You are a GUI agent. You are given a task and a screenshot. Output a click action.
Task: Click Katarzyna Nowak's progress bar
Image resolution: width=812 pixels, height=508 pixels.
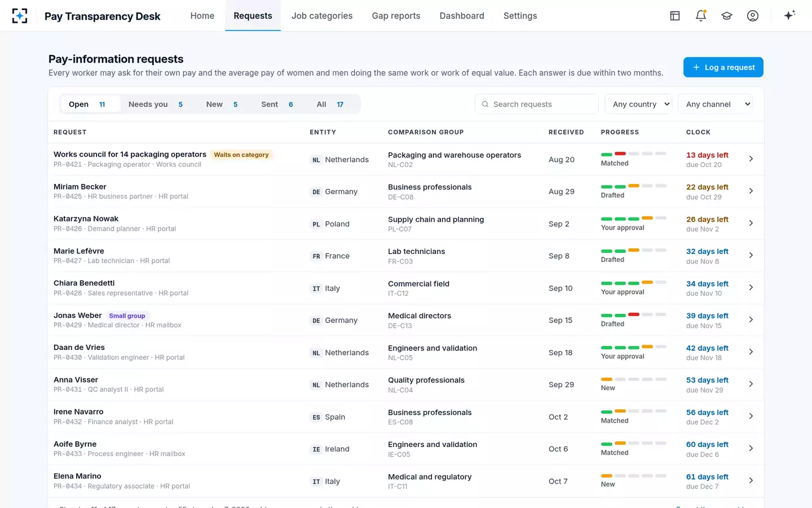click(634, 218)
